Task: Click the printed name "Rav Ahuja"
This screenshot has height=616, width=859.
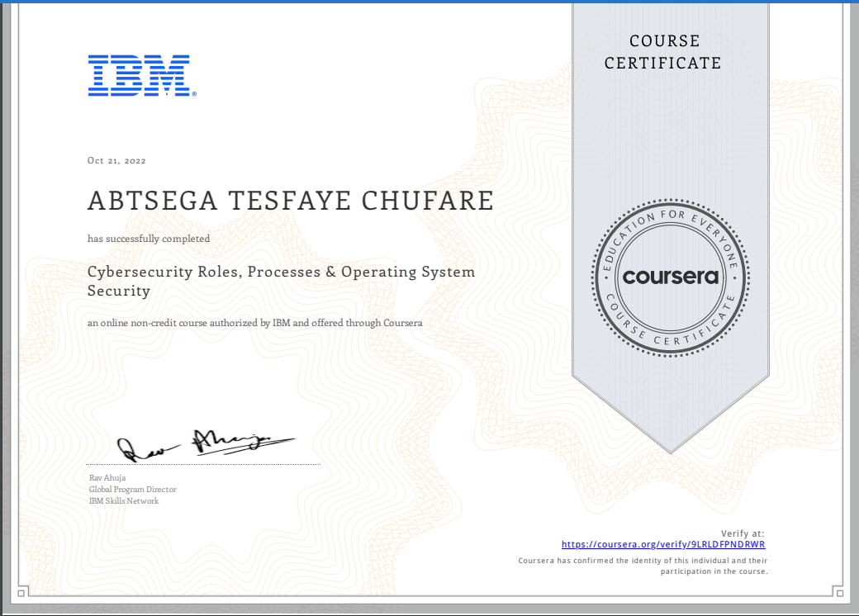Action: 107,477
